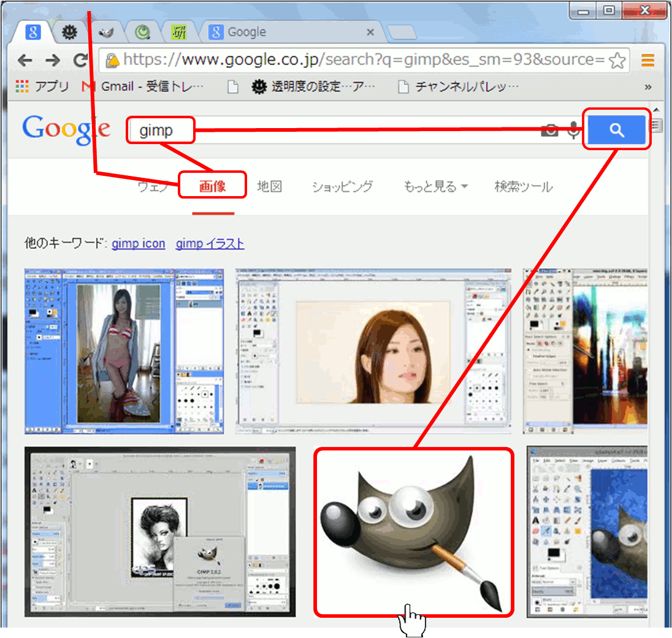This screenshot has height=638, width=672.
Task: Expand the もっと見る dropdown
Action: coord(435,187)
